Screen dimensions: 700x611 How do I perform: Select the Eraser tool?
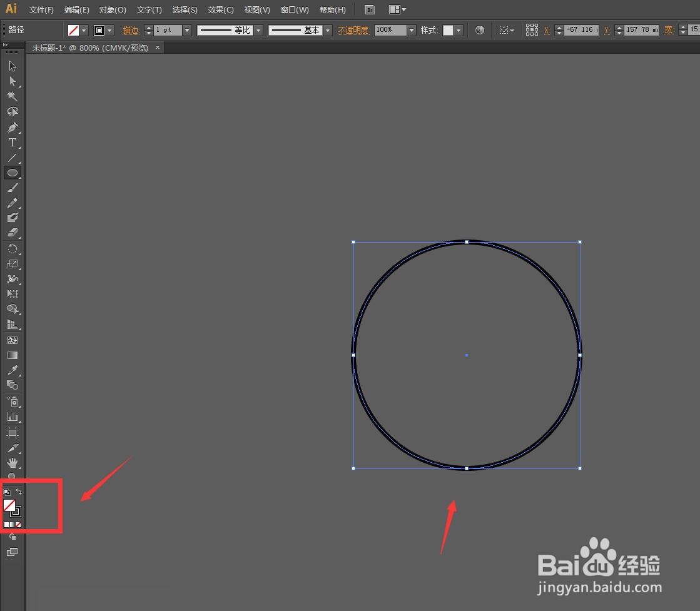tap(13, 233)
